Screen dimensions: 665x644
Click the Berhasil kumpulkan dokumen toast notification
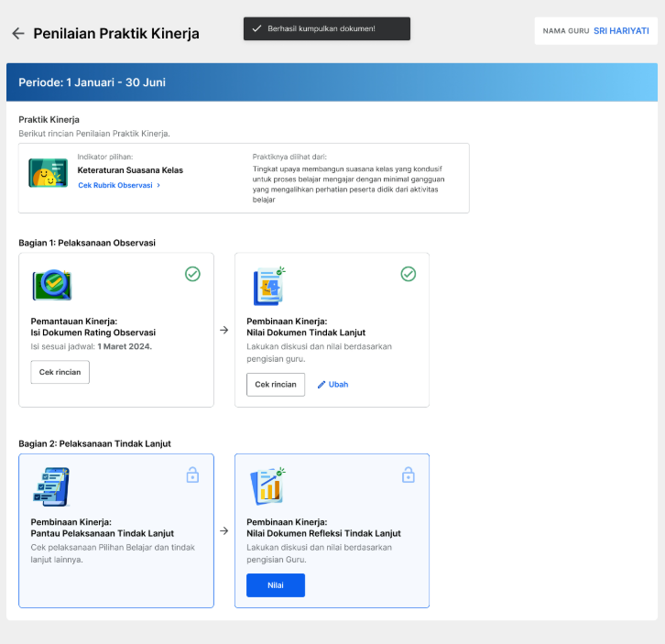[327, 28]
